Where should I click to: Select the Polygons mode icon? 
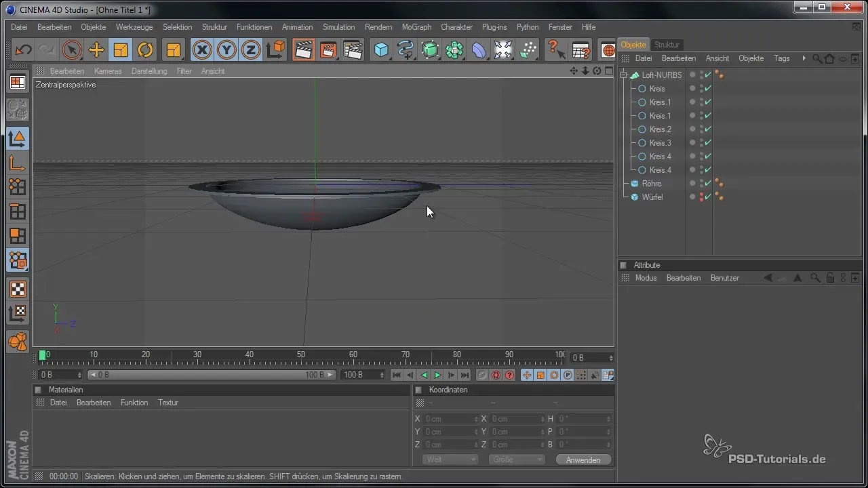18,236
